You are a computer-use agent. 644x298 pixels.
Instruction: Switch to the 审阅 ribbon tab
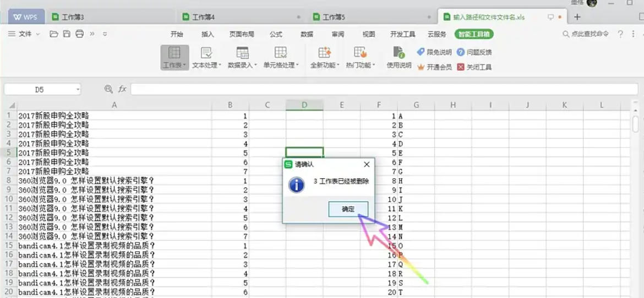point(337,34)
